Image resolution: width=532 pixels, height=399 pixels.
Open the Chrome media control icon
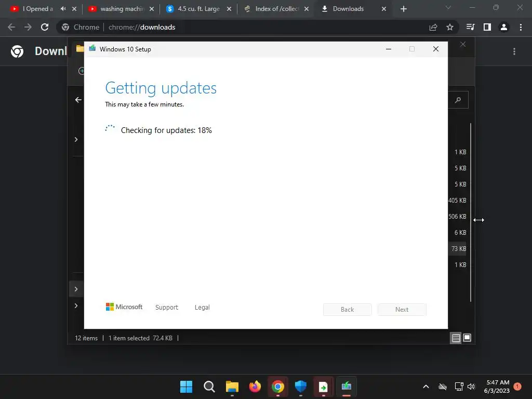tap(470, 27)
